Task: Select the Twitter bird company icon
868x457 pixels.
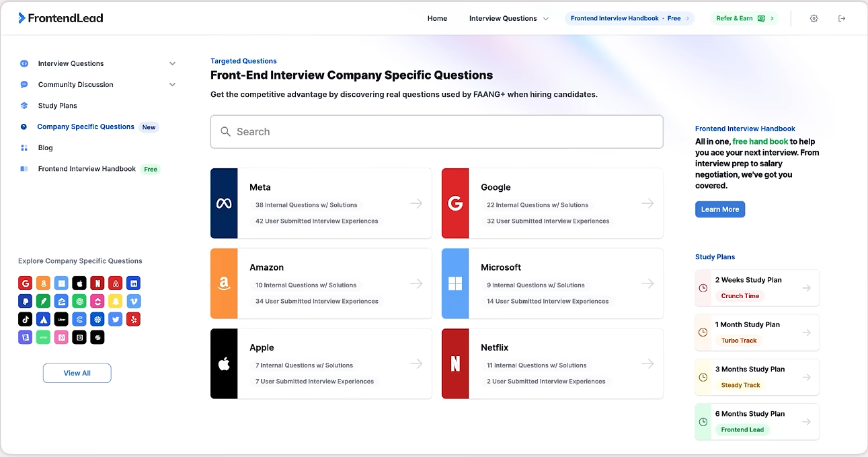Action: point(116,319)
